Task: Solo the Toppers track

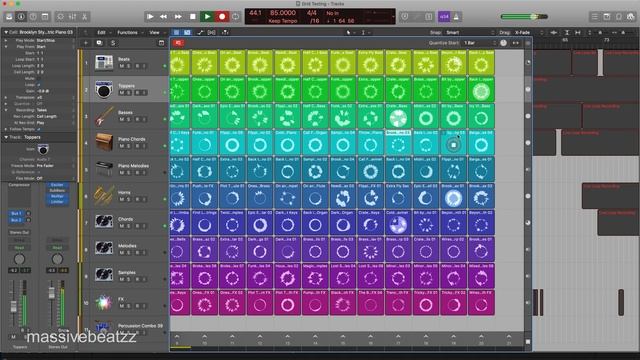Action: click(x=129, y=93)
